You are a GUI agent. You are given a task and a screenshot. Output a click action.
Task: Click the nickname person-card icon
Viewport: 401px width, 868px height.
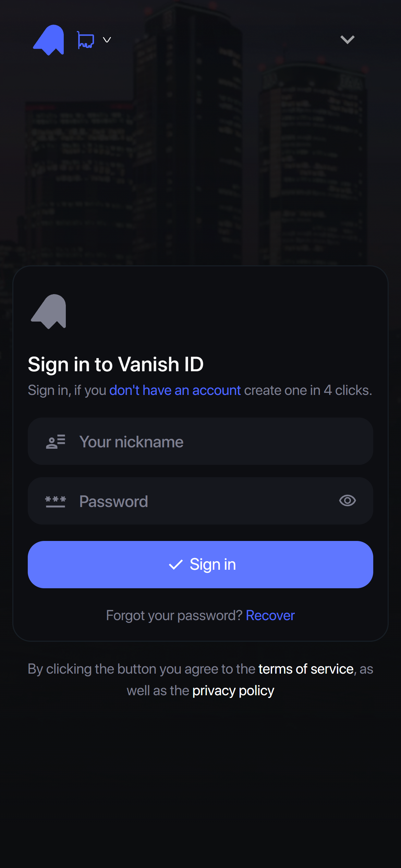(x=56, y=442)
